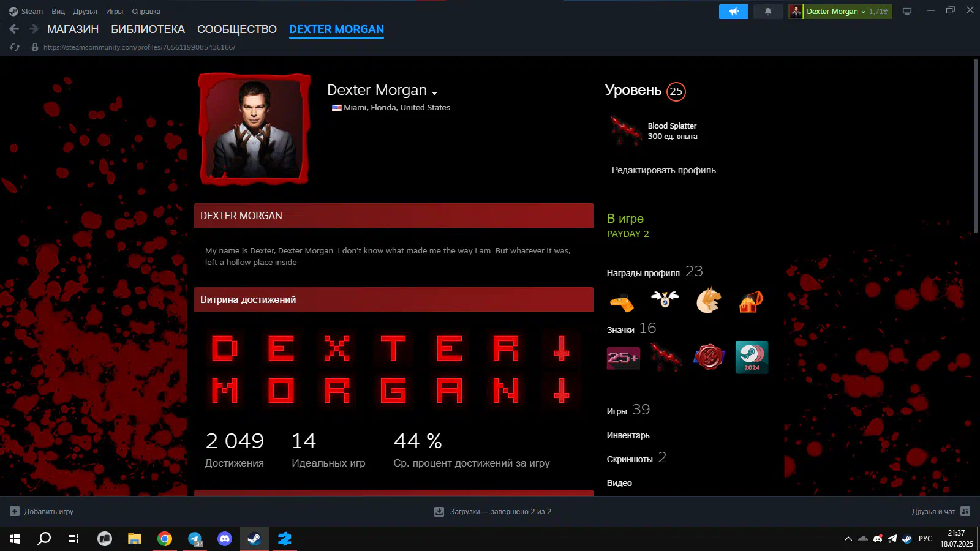The width and height of the screenshot is (980, 551).
Task: Expand the Dexter Morgan name history arrow
Action: [x=434, y=92]
